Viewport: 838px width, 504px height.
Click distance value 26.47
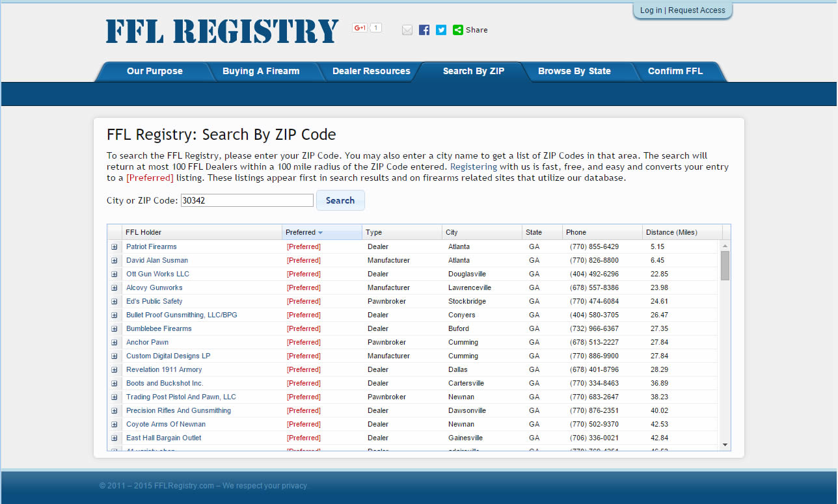point(659,315)
